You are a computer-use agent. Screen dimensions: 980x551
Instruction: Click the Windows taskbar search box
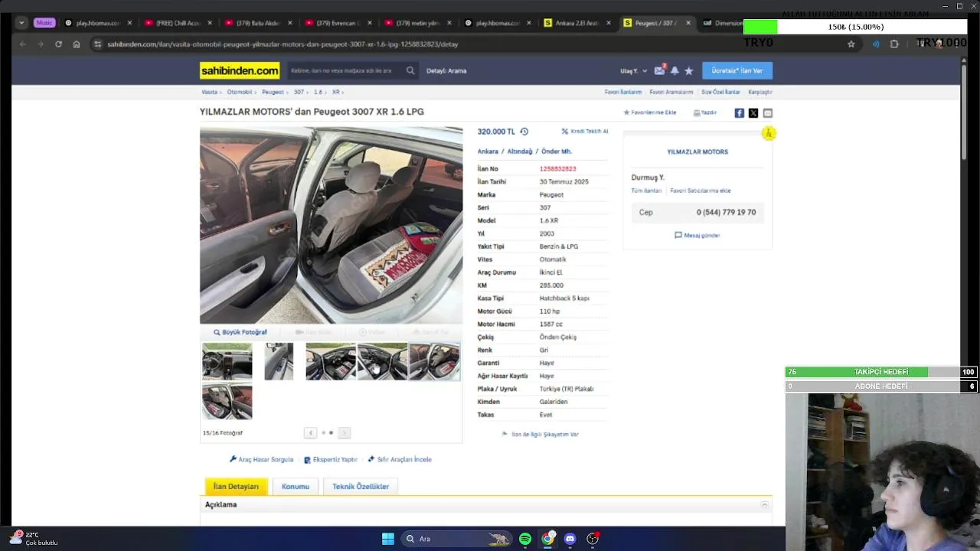point(456,539)
